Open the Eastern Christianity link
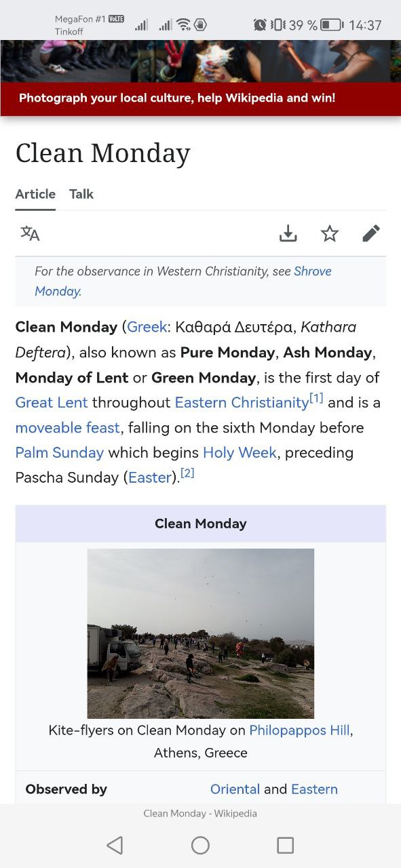Screen dimensions: 401x868 pyautogui.click(x=242, y=402)
